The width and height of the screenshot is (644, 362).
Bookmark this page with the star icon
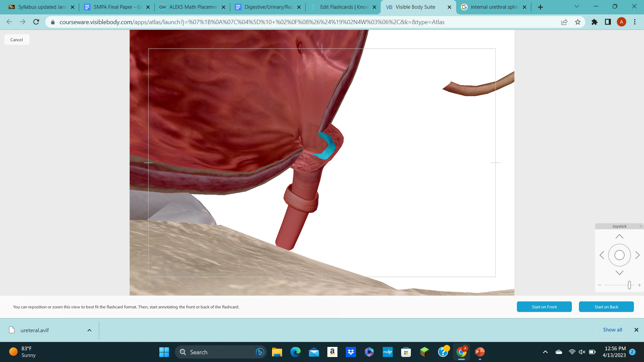578,22
